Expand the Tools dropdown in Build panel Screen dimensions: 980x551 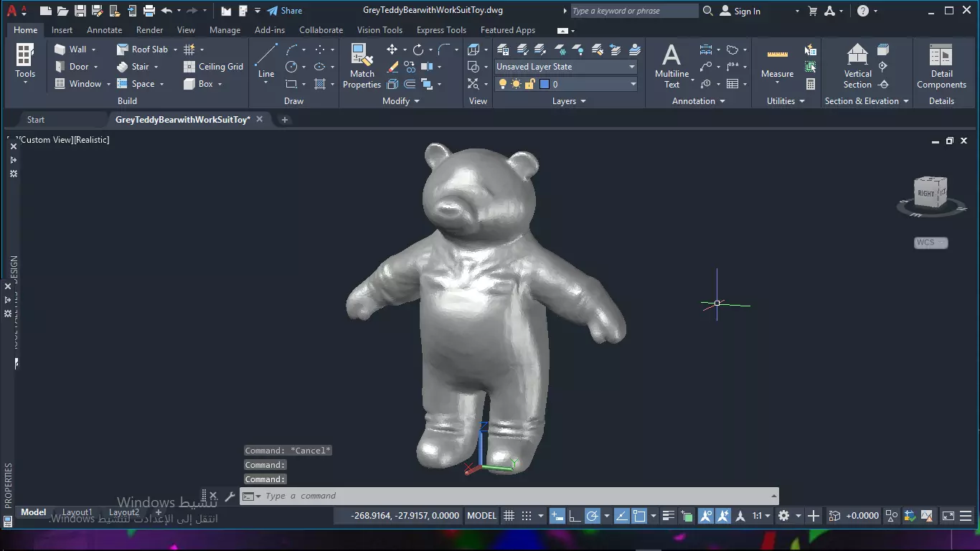pos(25,82)
